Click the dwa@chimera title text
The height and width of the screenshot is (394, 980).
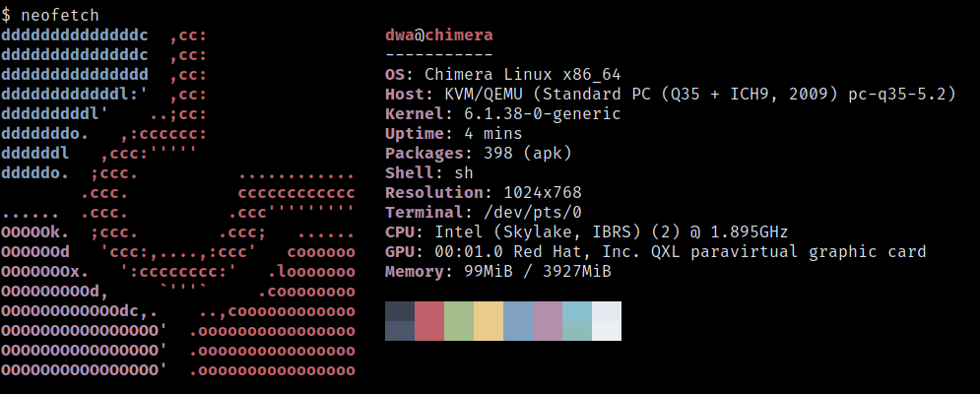(x=438, y=35)
